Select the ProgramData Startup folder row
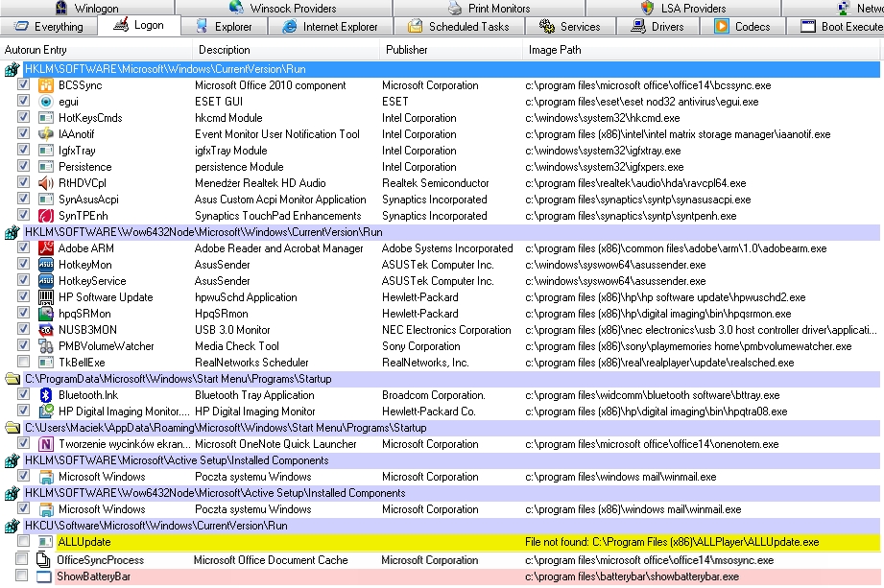 [x=451, y=379]
